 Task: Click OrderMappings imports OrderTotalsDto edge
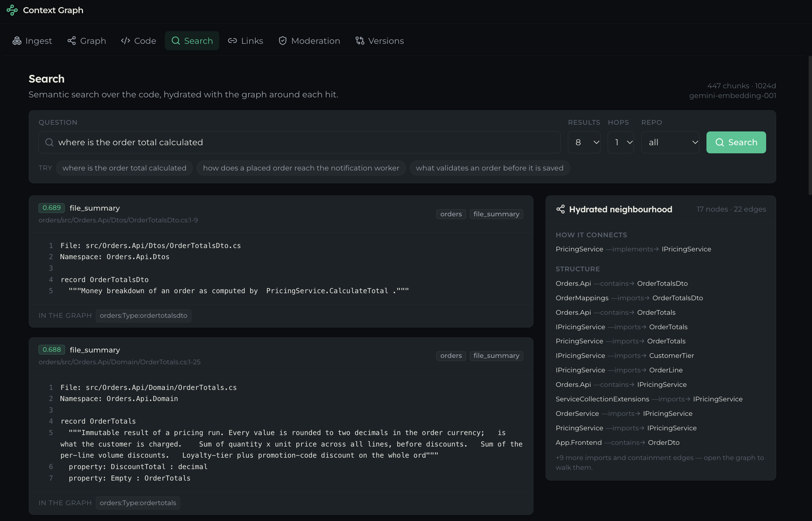point(629,298)
